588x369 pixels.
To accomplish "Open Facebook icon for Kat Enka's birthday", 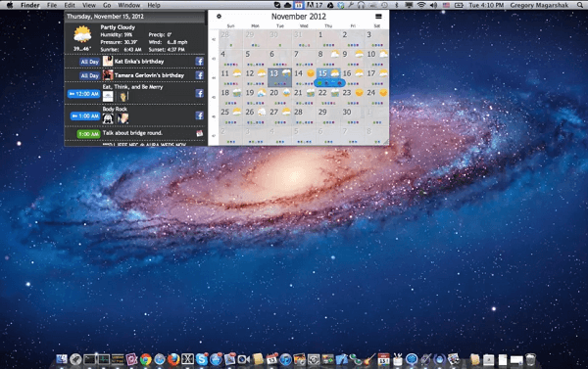I will [199, 61].
